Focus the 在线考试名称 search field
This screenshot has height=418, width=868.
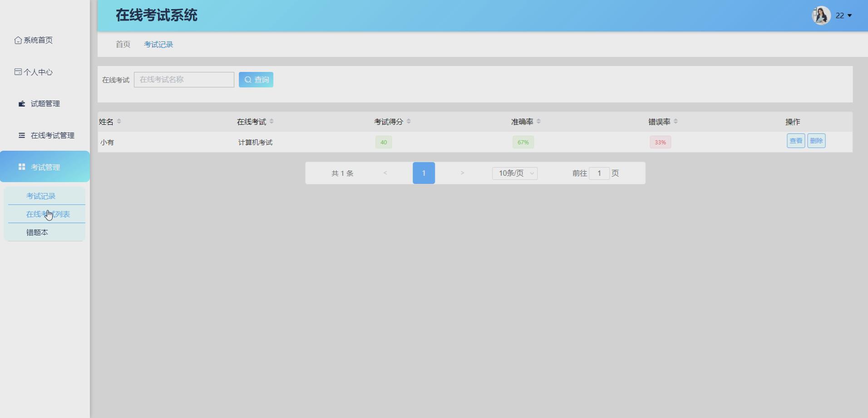(184, 80)
